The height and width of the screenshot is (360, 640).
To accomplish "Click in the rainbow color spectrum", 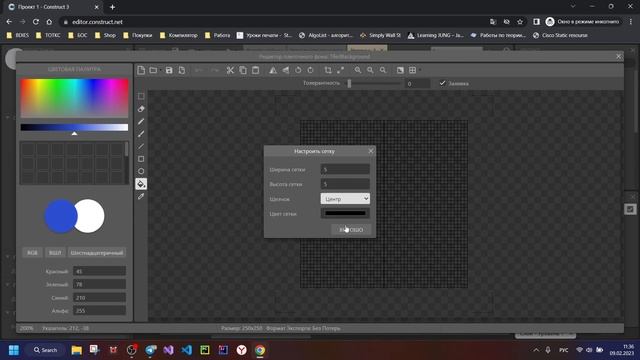I will pyautogui.click(x=74, y=98).
